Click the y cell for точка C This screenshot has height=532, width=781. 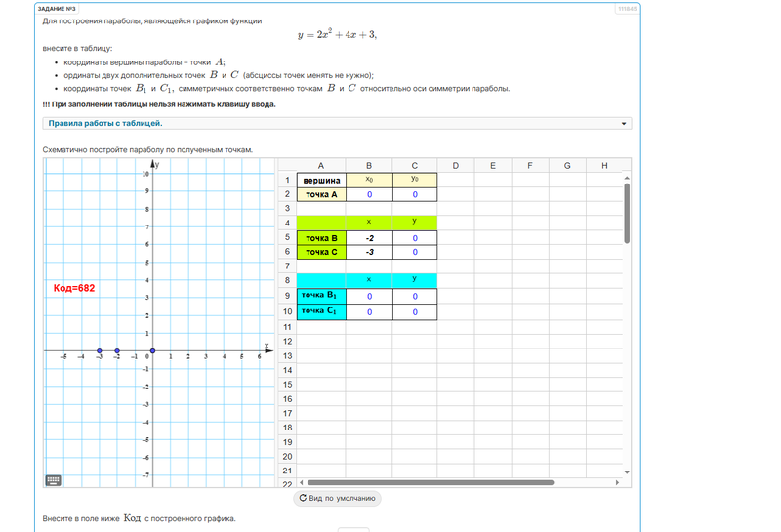[x=415, y=252]
